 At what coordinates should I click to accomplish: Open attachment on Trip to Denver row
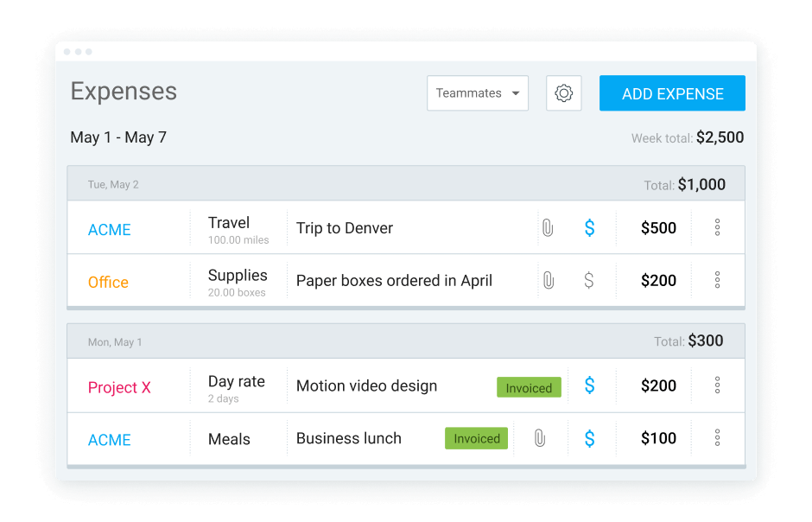[x=548, y=228]
